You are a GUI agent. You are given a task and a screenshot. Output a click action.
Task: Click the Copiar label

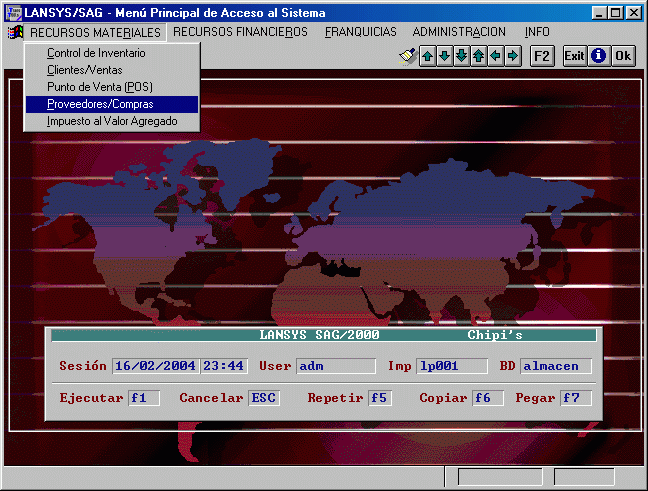pos(443,398)
